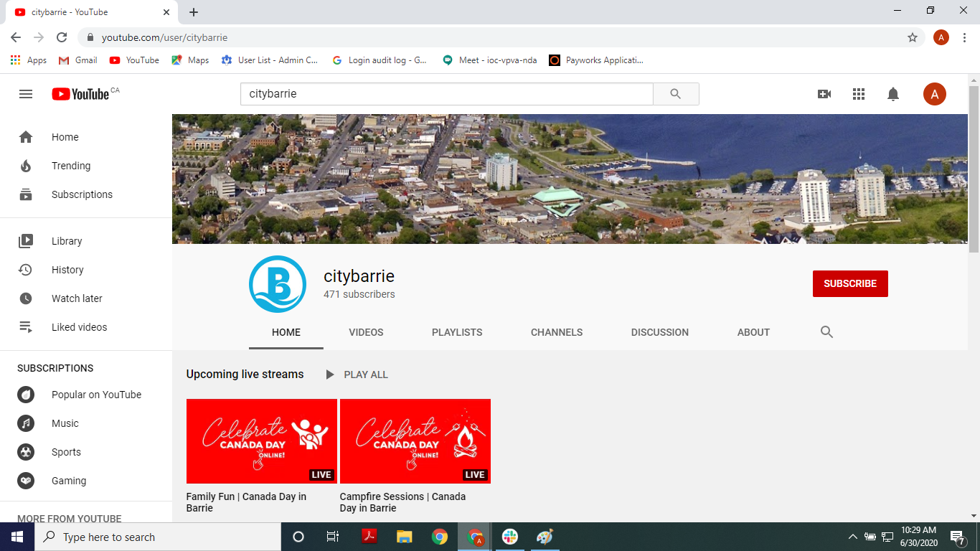
Task: Subscribe to citybarrie channel
Action: tap(850, 283)
